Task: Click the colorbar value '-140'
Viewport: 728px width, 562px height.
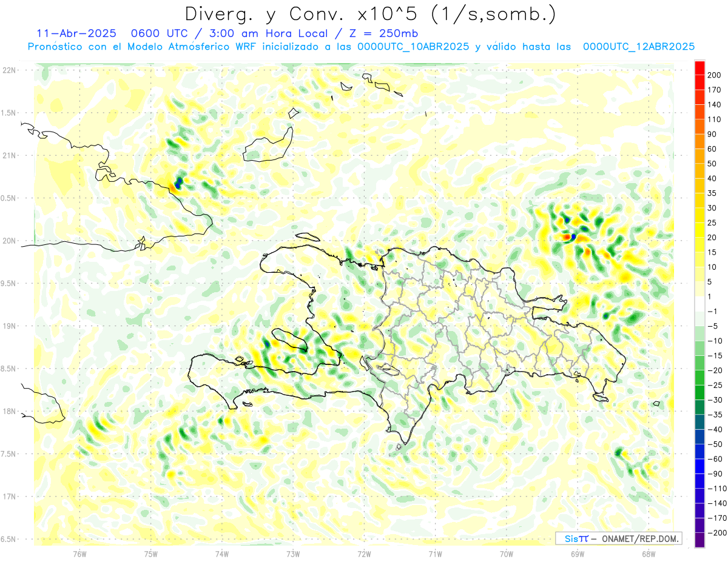Action: [x=717, y=503]
